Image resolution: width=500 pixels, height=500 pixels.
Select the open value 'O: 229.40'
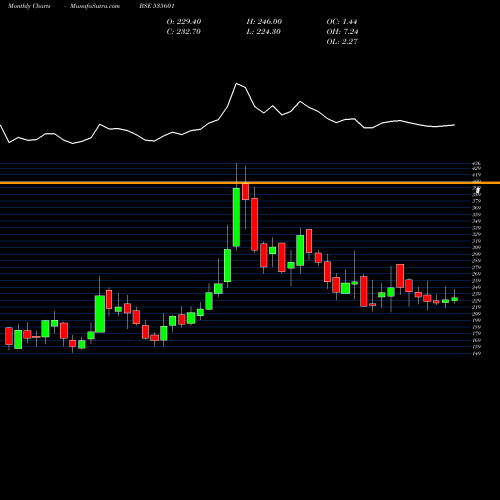[184, 22]
